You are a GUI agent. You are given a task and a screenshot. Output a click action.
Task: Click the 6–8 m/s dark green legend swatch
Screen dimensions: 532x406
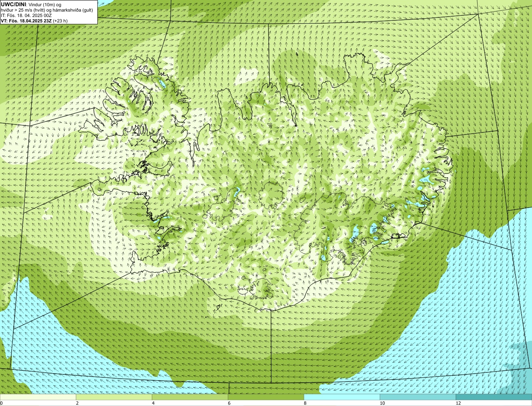[266, 397]
